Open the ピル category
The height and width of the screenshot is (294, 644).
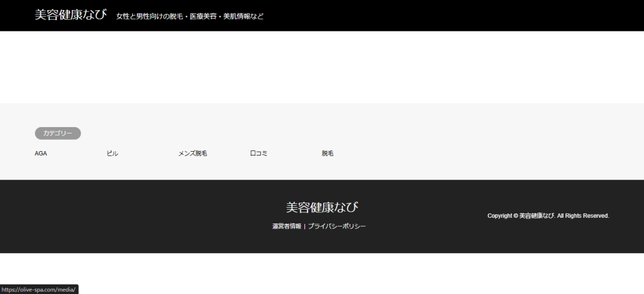click(113, 154)
